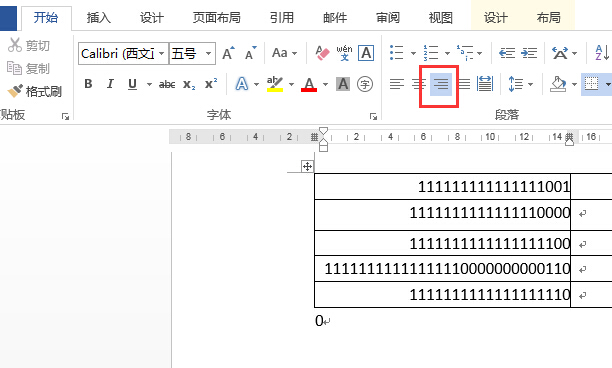Screen dimensions: 612x368
Task: Open the clipboard pane launcher
Action: [65, 116]
